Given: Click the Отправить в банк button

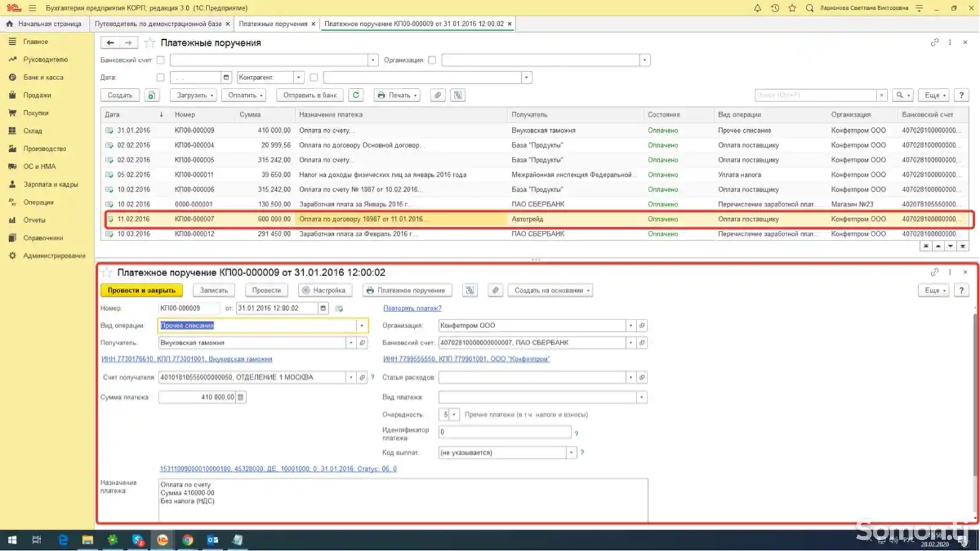Looking at the screenshot, I should coord(309,95).
